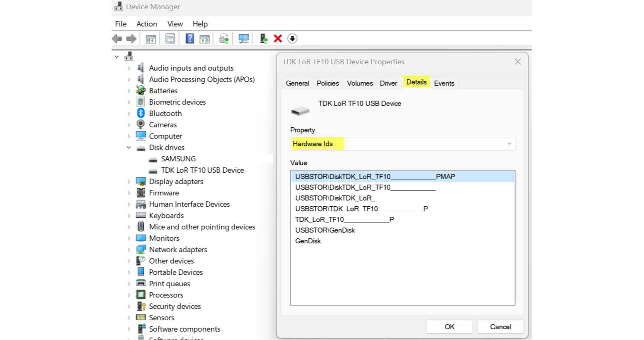Viewport: 644px width, 340px height.
Task: Open Help using the blue question mark icon
Action: 190,39
